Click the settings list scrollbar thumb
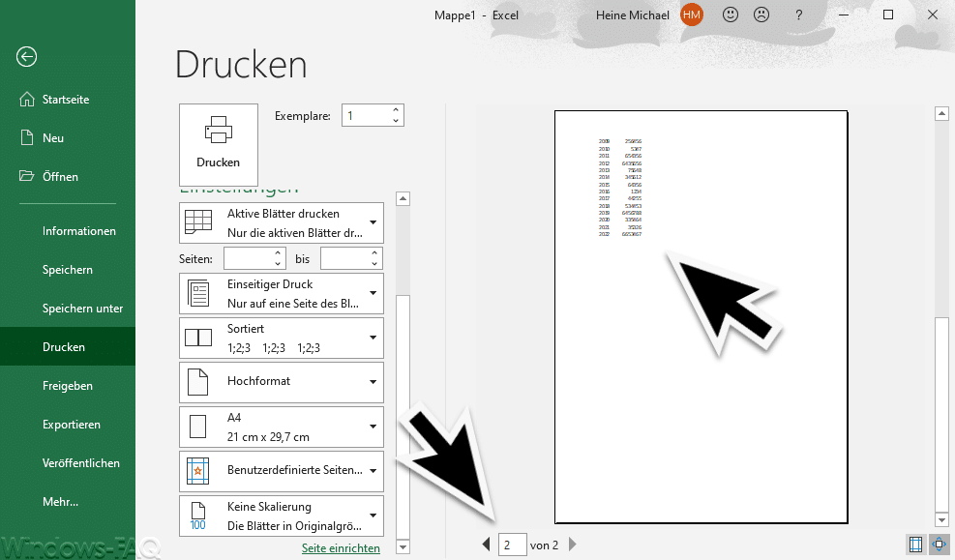This screenshot has width=955, height=560. point(403,416)
